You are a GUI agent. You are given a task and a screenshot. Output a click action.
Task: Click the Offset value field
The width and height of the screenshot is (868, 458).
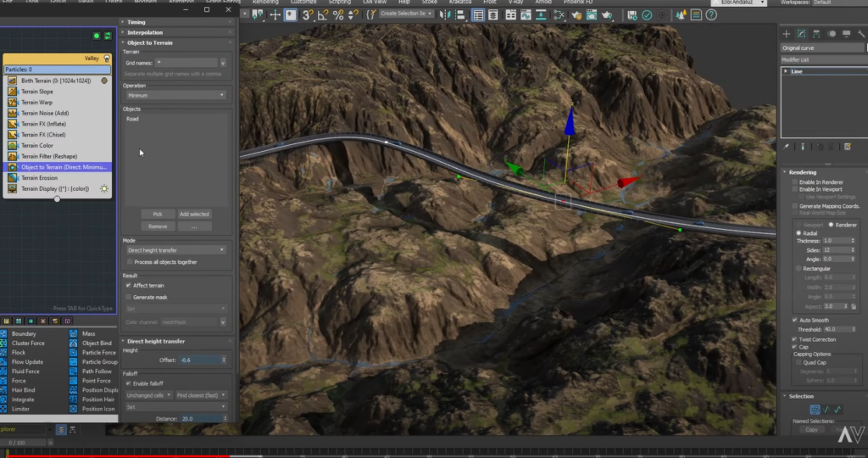(200, 360)
